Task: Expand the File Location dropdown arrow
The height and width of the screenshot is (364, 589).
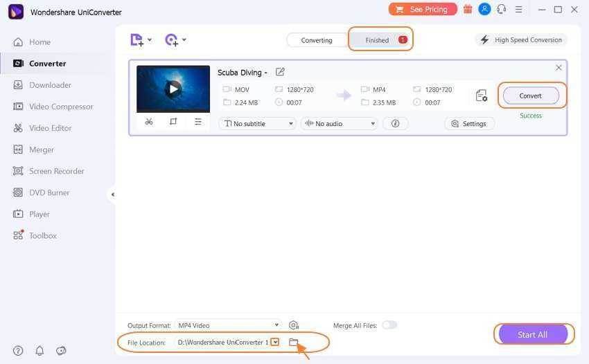Action: click(275, 342)
